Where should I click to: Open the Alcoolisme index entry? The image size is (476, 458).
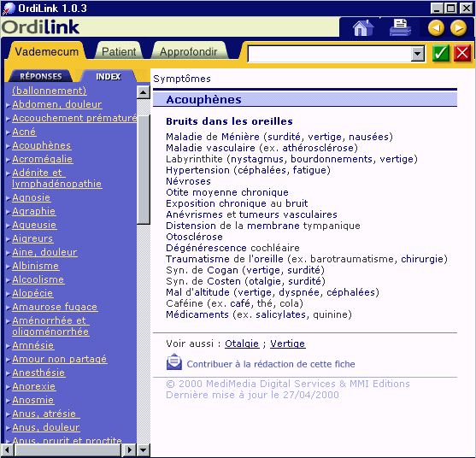click(x=38, y=279)
